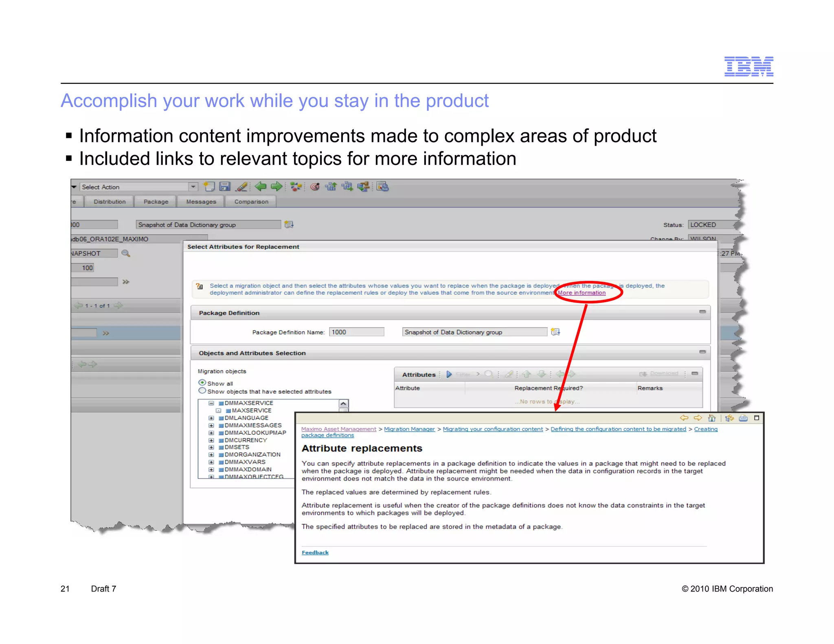Select Show objects that have selected attributes

[x=202, y=391]
